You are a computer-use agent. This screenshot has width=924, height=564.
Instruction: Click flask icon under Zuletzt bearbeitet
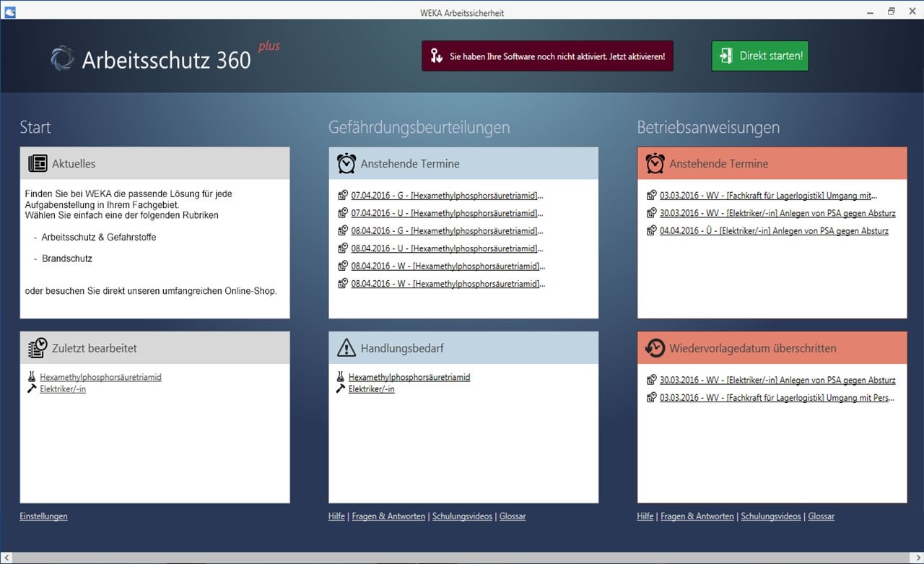[x=32, y=377]
